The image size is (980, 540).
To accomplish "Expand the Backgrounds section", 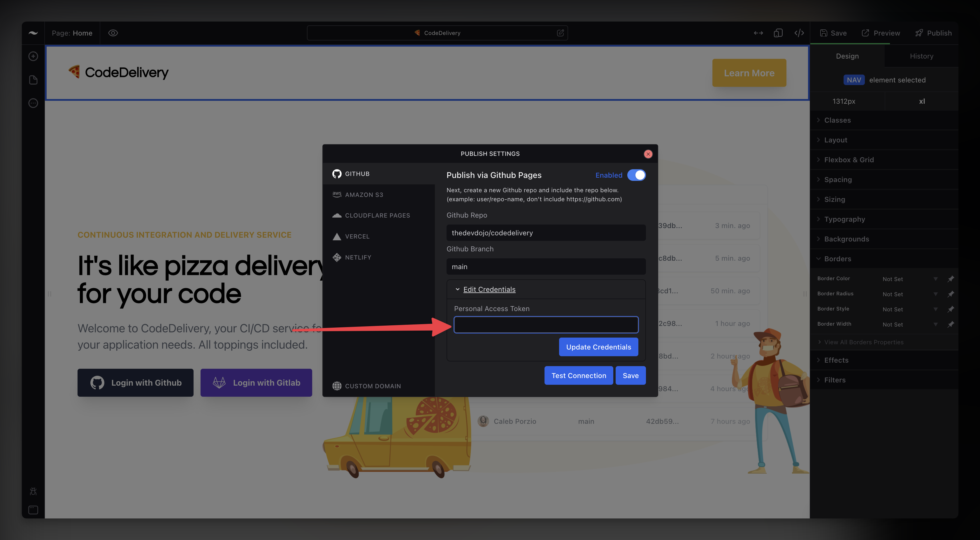I will 884,239.
